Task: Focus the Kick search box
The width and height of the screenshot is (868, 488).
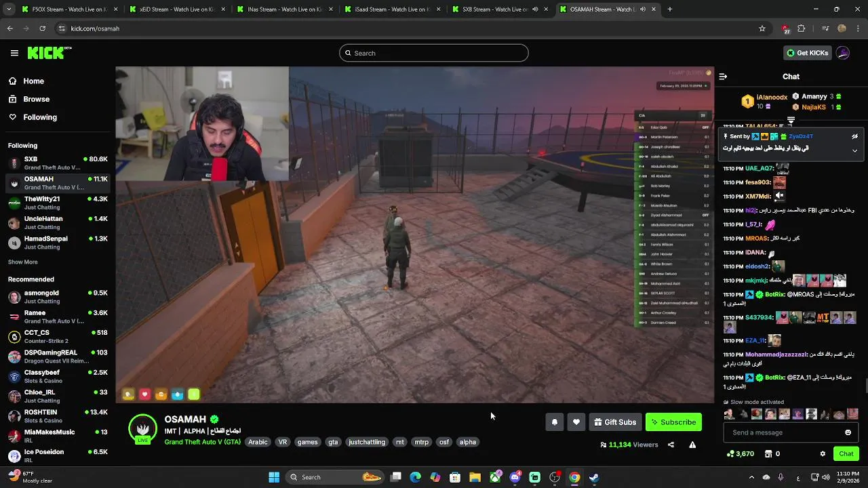Action: pyautogui.click(x=434, y=53)
